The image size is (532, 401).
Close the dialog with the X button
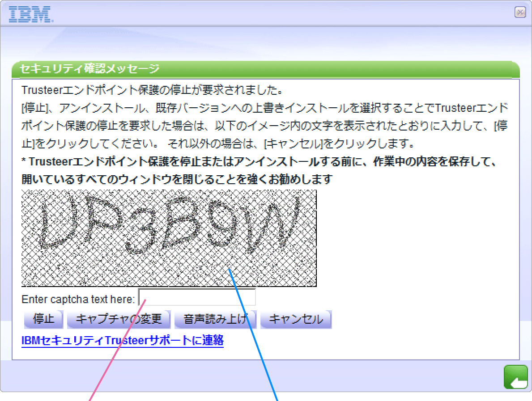pyautogui.click(x=520, y=12)
